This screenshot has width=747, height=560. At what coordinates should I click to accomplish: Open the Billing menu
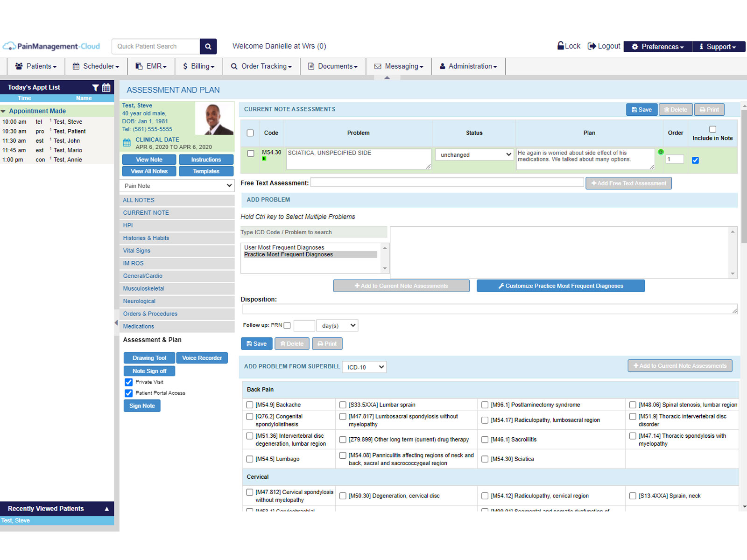pos(199,66)
